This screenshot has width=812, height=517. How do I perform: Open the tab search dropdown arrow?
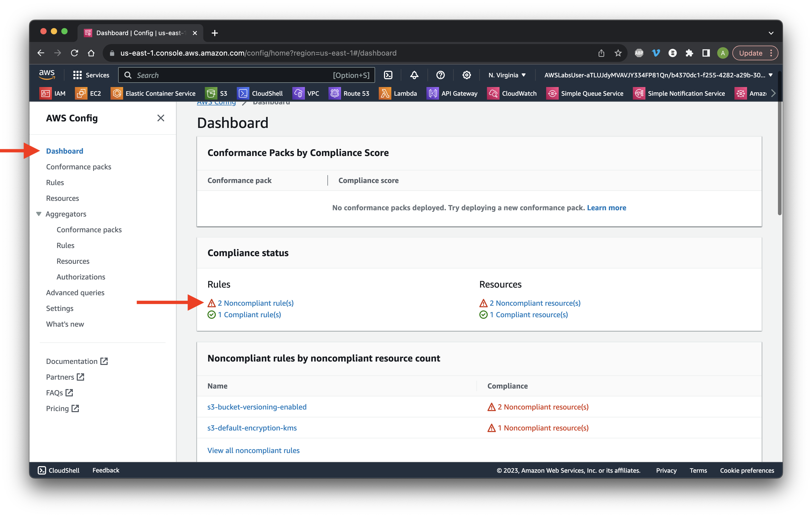pyautogui.click(x=771, y=33)
